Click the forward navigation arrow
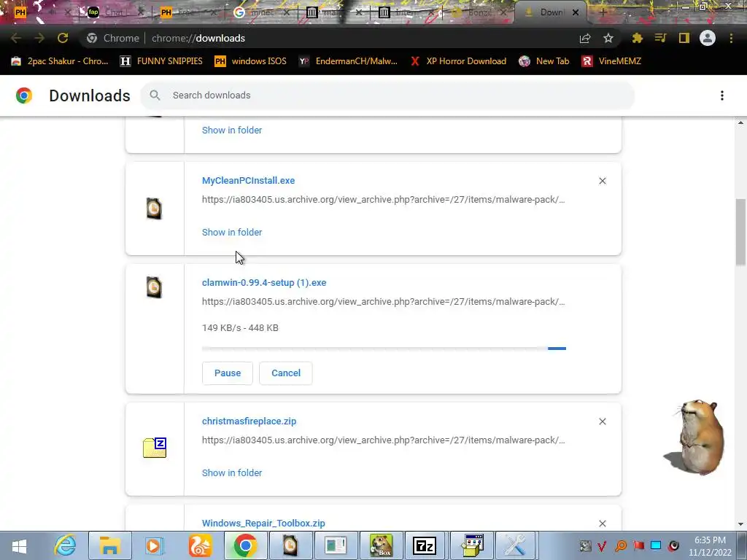Viewport: 747px width, 560px height. (x=39, y=38)
